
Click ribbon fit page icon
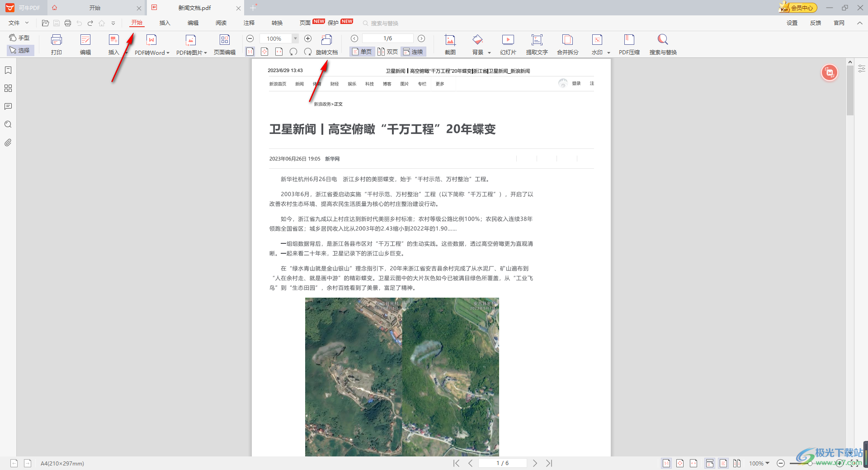coord(264,52)
